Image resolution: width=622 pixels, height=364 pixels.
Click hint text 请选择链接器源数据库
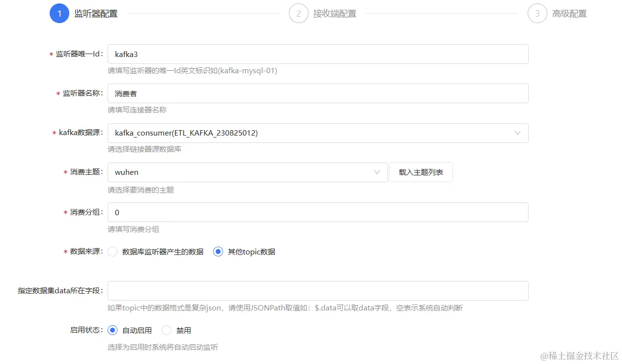pos(144,149)
